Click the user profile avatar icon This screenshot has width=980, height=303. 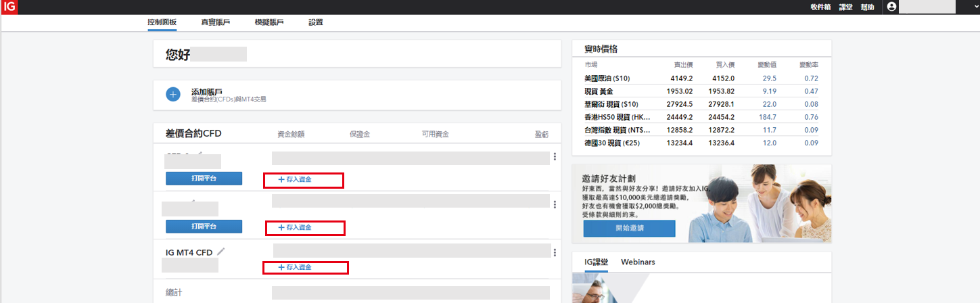pyautogui.click(x=891, y=7)
